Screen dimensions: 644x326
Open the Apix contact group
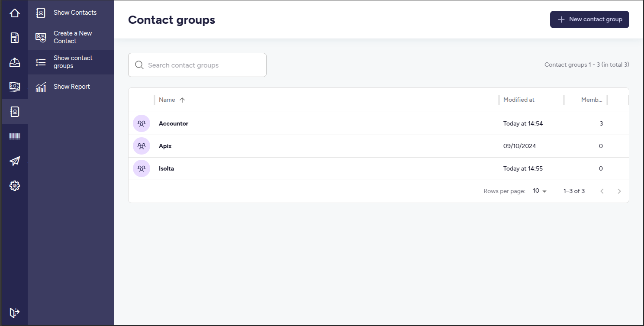tap(165, 146)
